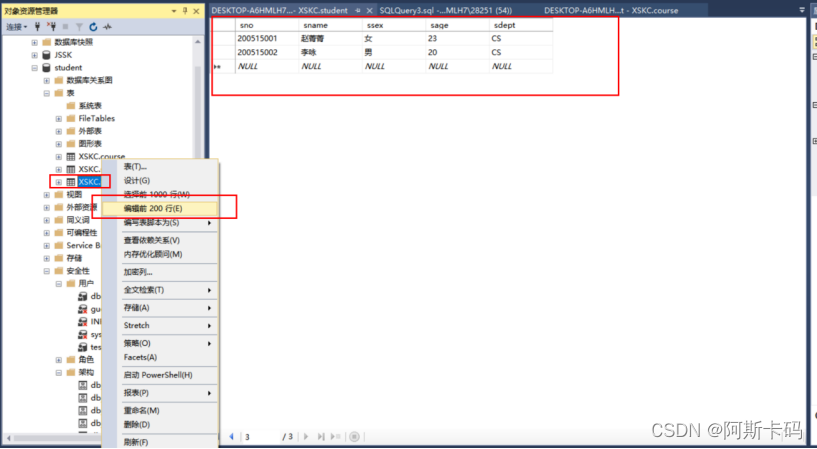Click the current row number field showing 3

[261, 437]
